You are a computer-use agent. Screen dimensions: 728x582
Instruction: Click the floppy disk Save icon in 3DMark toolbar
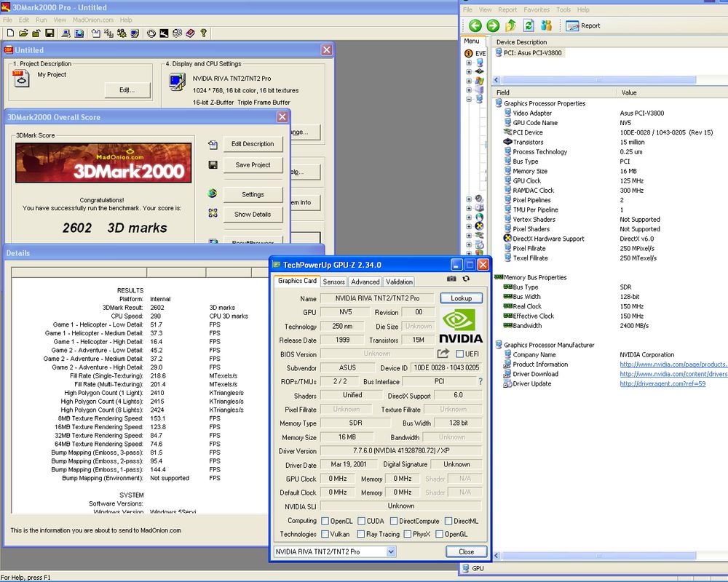click(50, 33)
